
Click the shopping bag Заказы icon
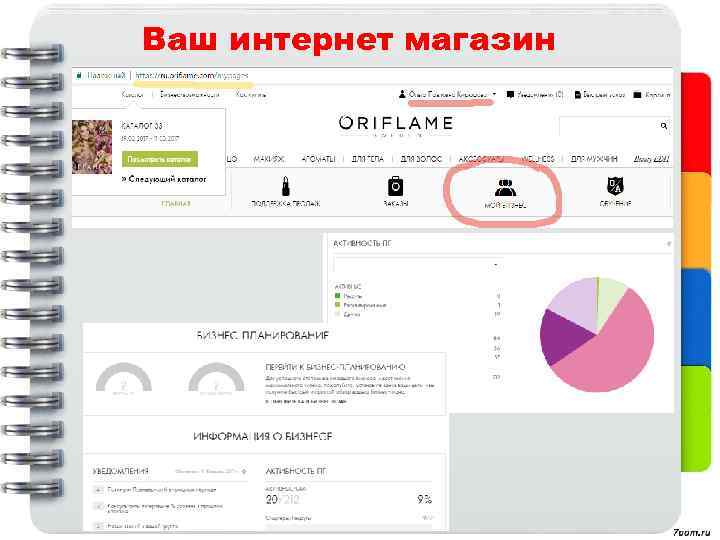[395, 186]
